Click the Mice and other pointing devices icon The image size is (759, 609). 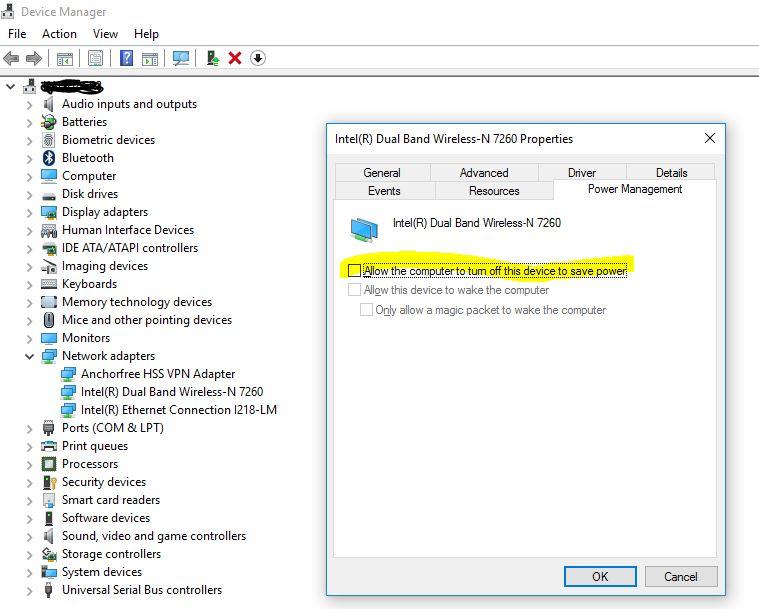click(x=48, y=320)
